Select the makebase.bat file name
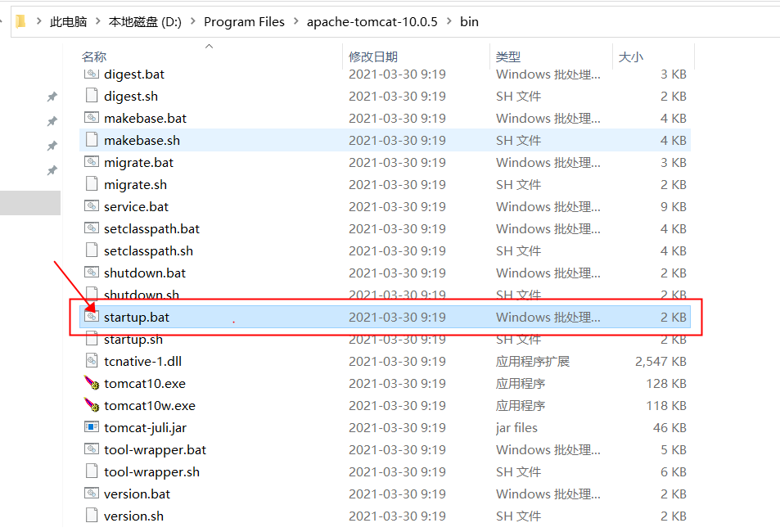The image size is (780, 532). [145, 118]
